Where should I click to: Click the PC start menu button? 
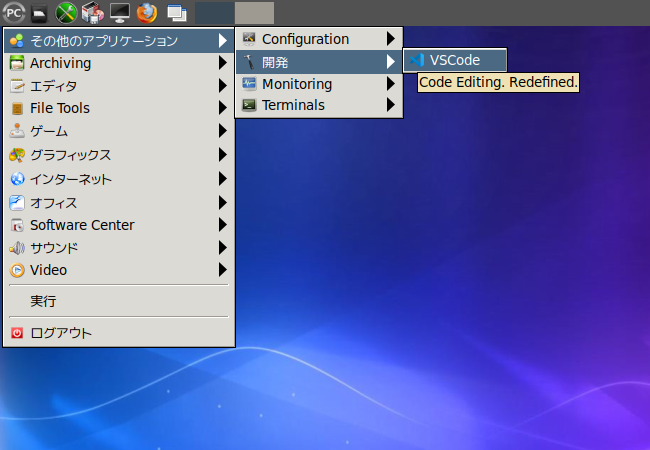[x=14, y=13]
